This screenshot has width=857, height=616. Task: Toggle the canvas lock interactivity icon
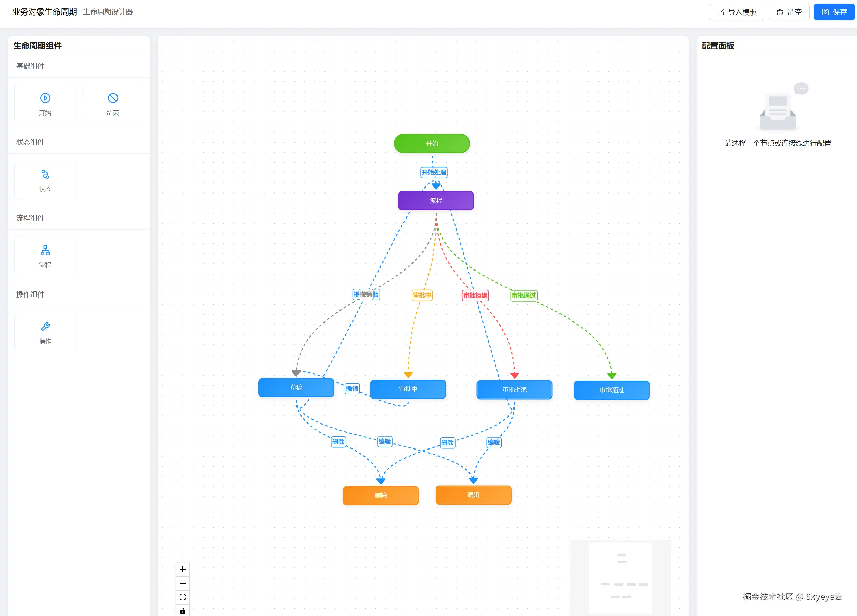(182, 611)
